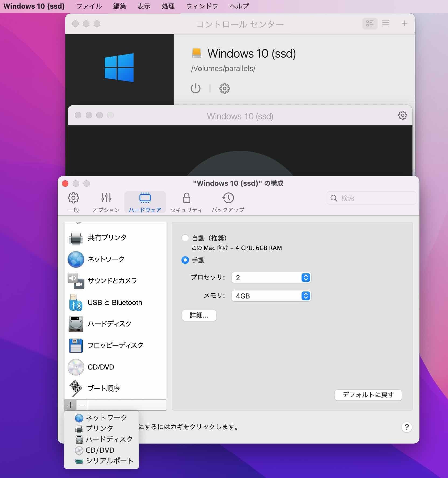This screenshot has height=478, width=448.
Task: Select ハードディスク in hardware list
Action: tap(115, 324)
